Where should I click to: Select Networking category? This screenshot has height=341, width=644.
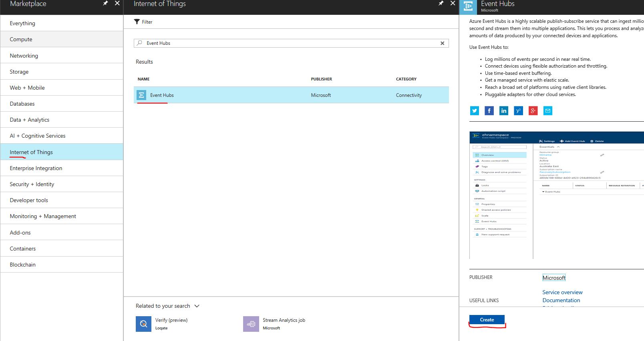[x=62, y=55]
